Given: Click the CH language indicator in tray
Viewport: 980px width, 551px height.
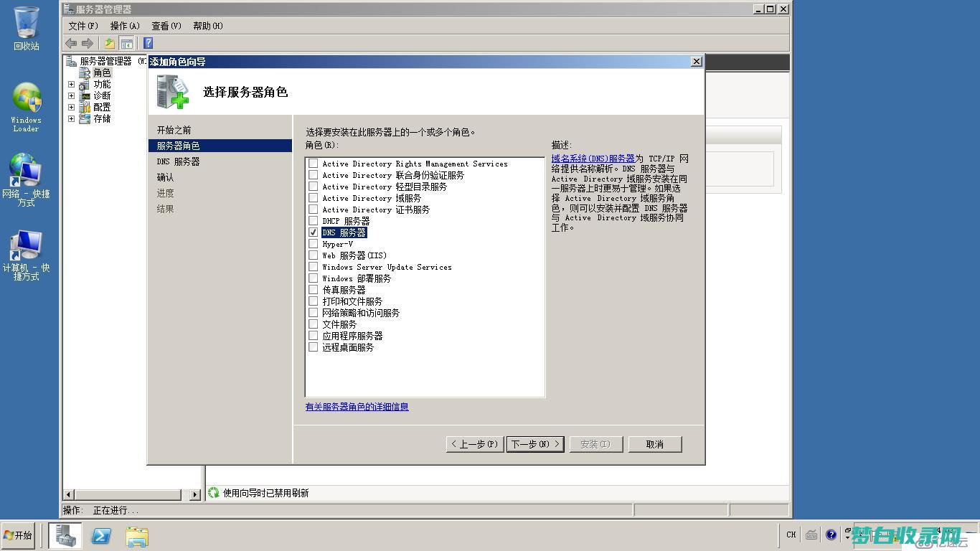Looking at the screenshot, I should point(791,534).
